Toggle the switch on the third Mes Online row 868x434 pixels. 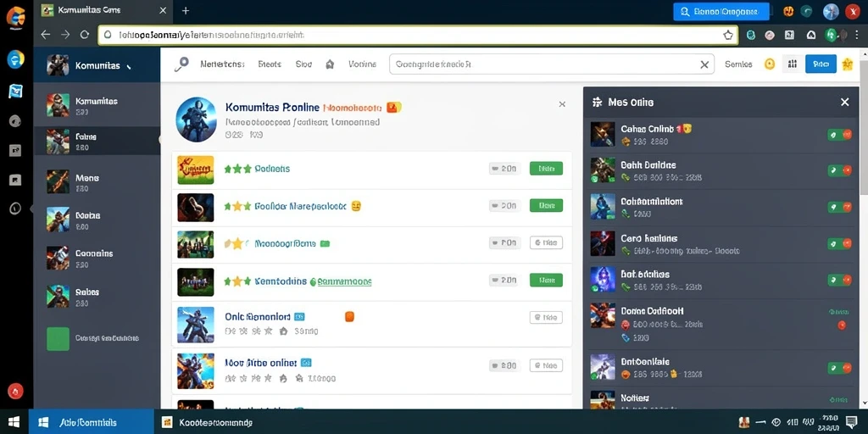(x=839, y=207)
